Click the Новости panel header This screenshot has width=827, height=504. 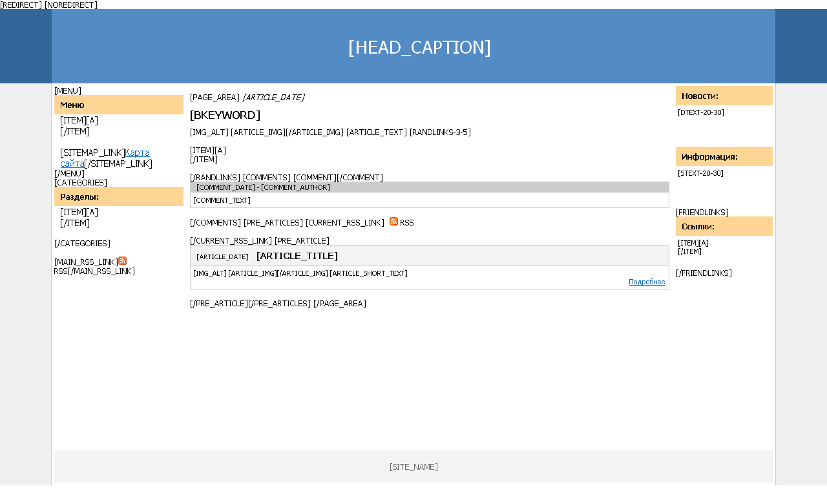724,96
